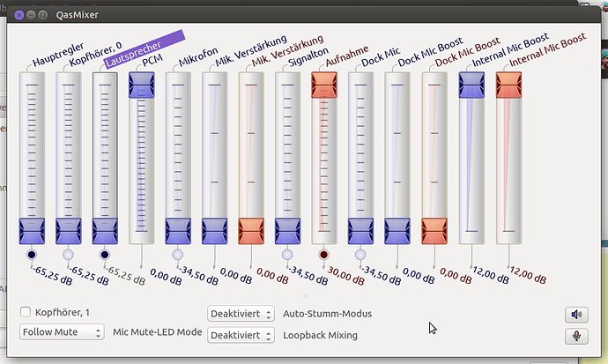
Task: Enable the Kopfhörer, 1 checkbox
Action: (26, 312)
